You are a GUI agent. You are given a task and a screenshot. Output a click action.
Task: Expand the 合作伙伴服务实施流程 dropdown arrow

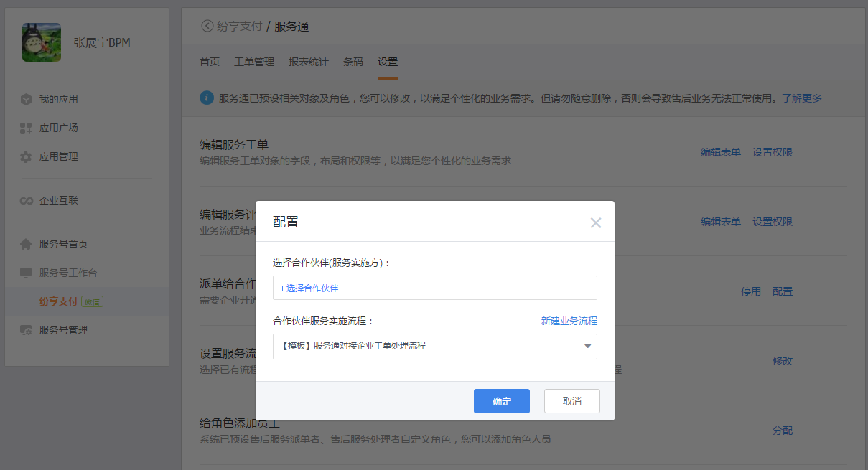(x=587, y=347)
